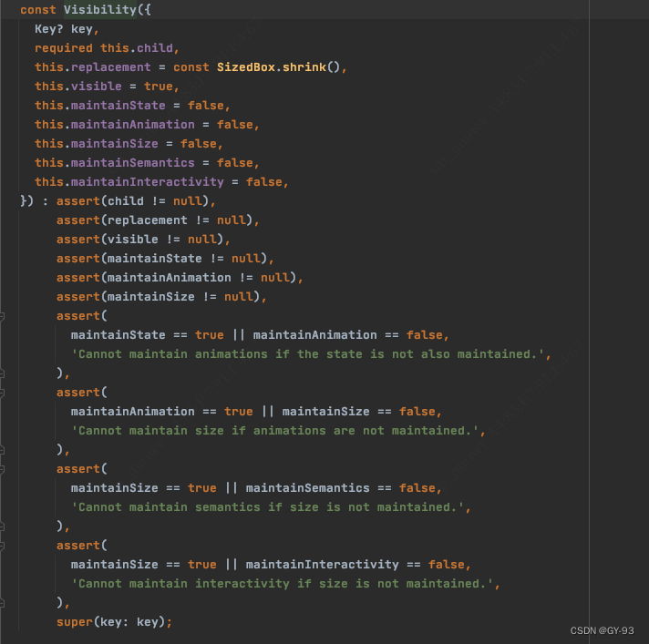649x644 pixels.
Task: Click 'this.visible = true,' line
Action: click(107, 86)
